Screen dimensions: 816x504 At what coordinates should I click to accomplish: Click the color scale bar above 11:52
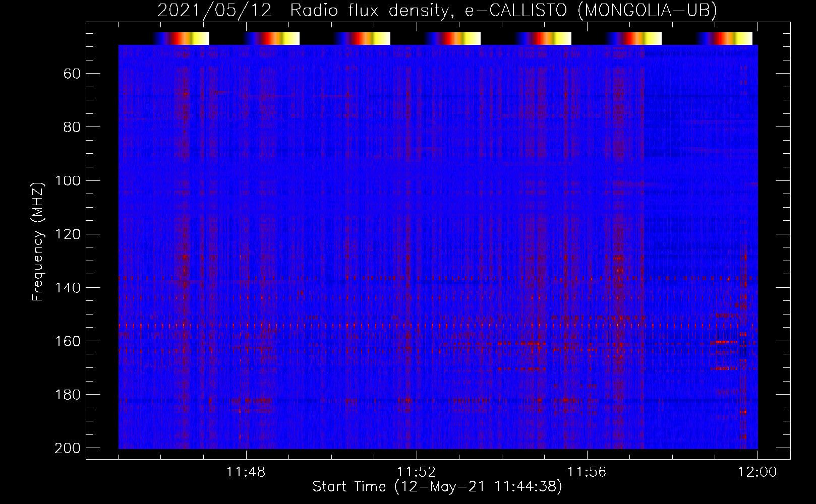(453, 38)
